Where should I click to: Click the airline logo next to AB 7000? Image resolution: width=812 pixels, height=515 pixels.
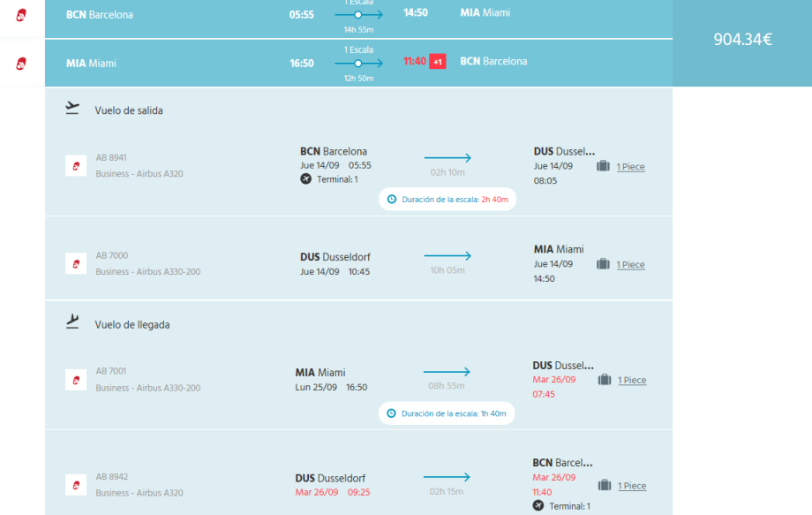[x=76, y=263]
